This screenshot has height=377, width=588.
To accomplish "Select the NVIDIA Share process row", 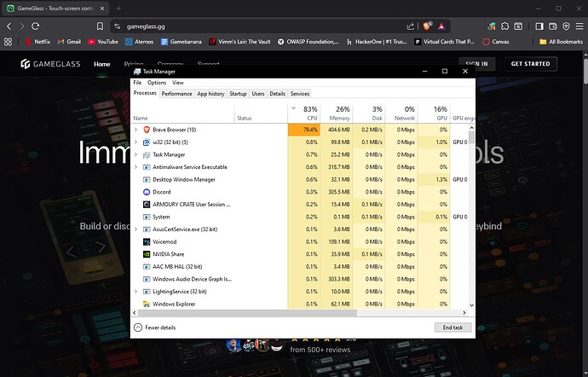I will [300, 254].
